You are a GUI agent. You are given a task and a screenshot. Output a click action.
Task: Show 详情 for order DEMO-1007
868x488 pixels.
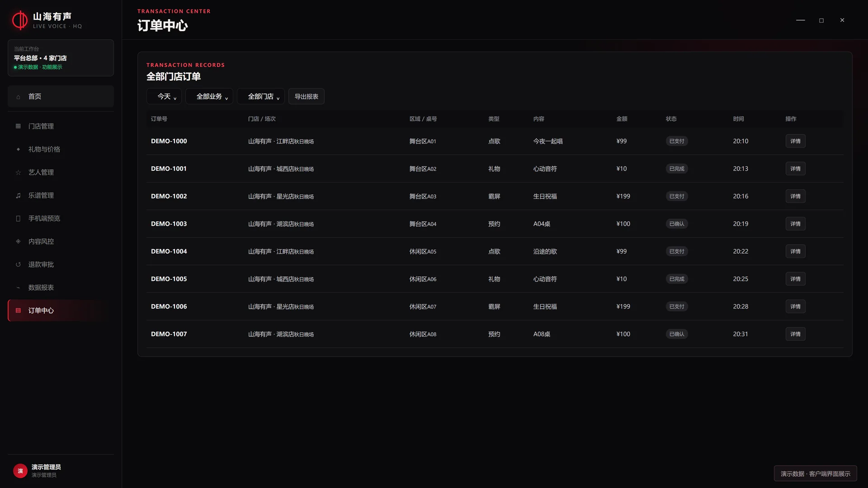coord(795,334)
